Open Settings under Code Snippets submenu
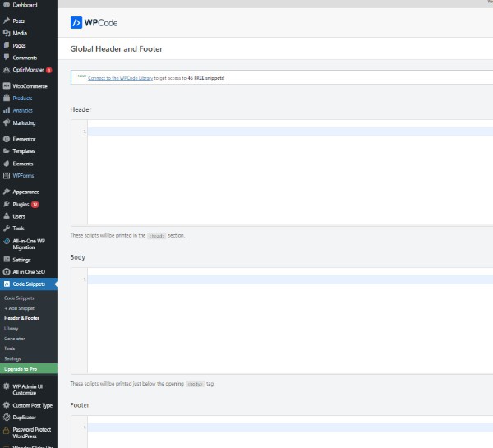The height and width of the screenshot is (448, 493). 12,358
